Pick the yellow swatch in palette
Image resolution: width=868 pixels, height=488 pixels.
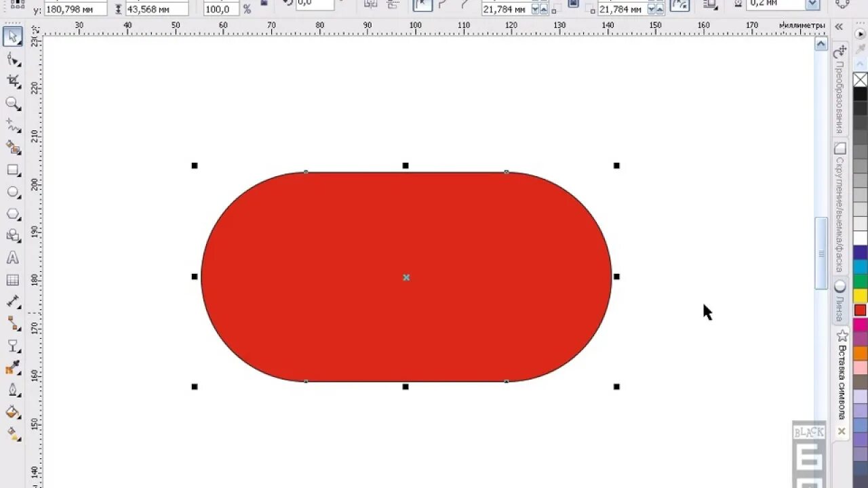(860, 296)
